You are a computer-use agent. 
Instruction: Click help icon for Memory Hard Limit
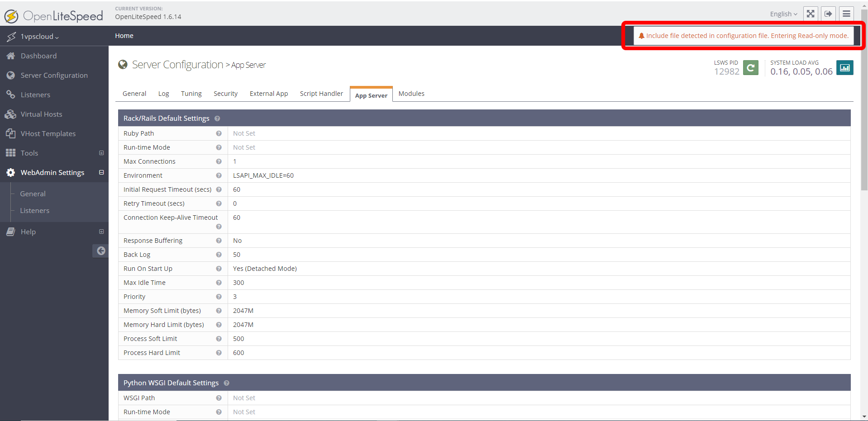[219, 325]
